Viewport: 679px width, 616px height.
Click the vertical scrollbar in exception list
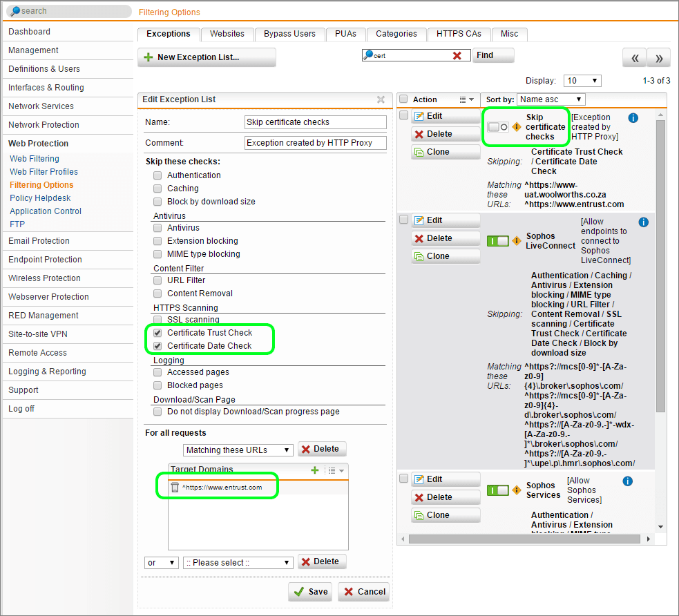pyautogui.click(x=660, y=267)
